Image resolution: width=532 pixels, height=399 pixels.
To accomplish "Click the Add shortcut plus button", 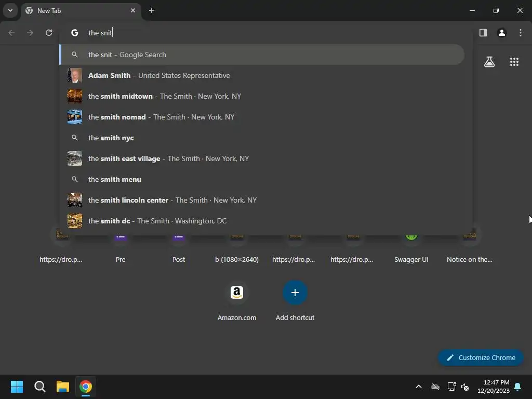I will (295, 292).
